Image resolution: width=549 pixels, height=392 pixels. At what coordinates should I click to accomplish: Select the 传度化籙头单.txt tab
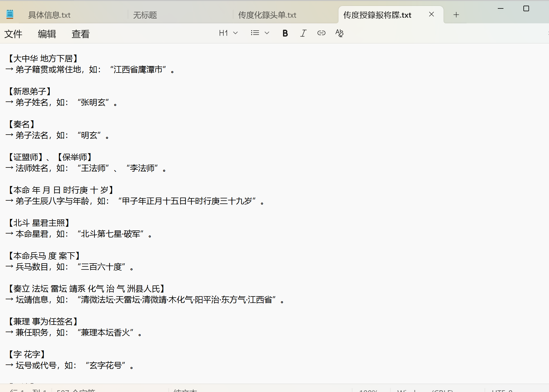[x=267, y=15]
